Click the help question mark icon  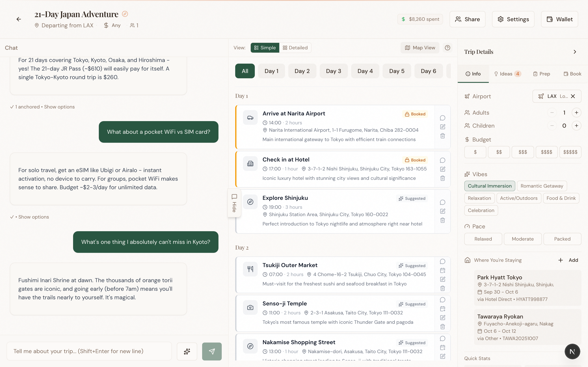click(447, 48)
